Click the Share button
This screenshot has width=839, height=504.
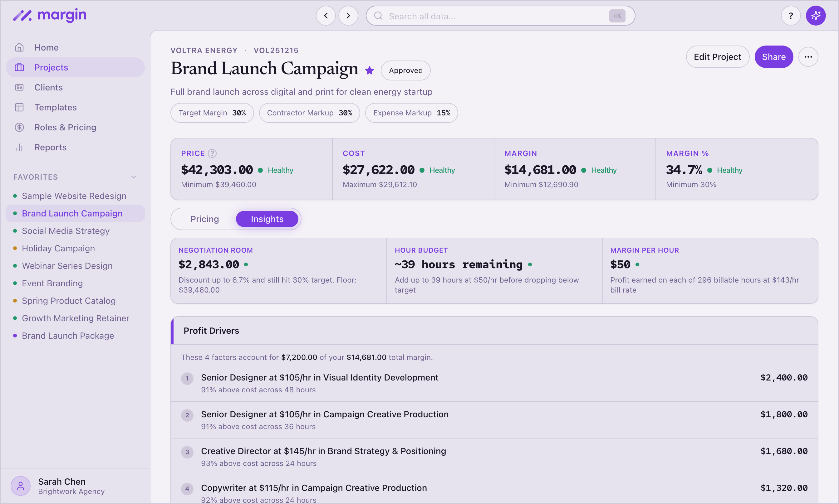pos(774,57)
